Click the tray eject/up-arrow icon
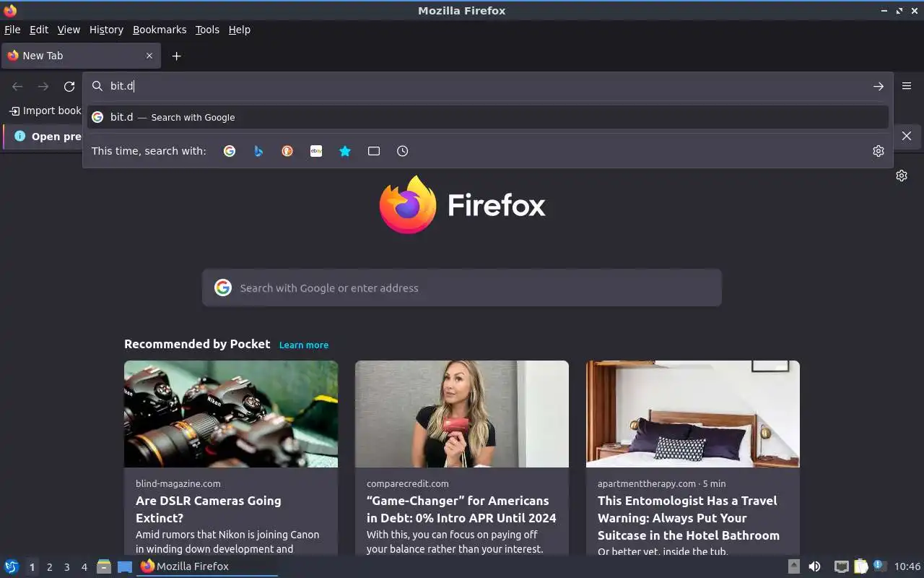 [794, 566]
